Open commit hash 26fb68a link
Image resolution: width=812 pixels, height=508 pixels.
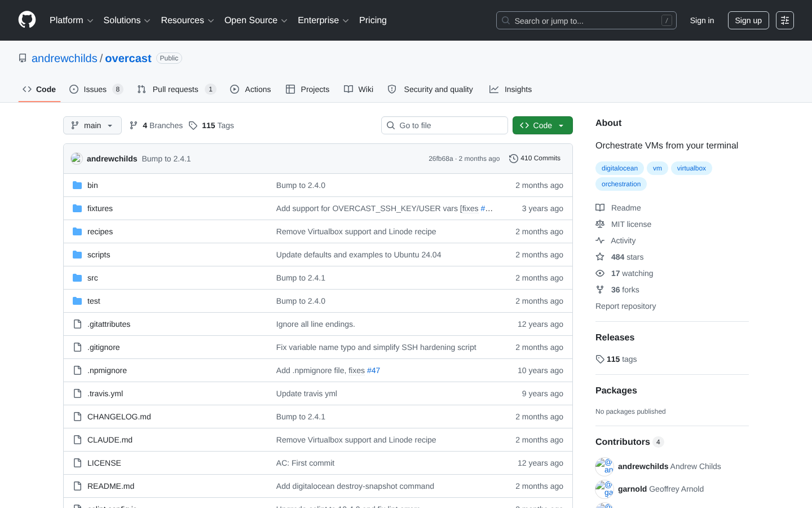click(x=440, y=159)
